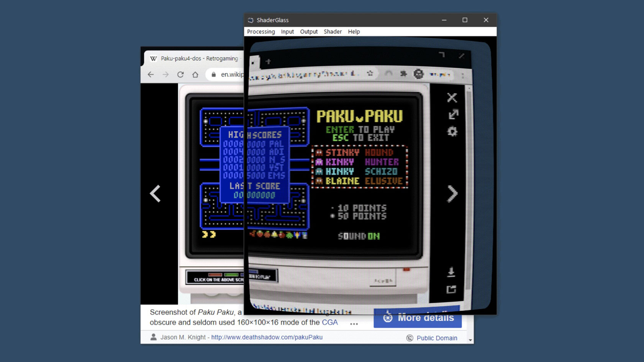
Task: Go forward in the browser window
Action: point(166,75)
